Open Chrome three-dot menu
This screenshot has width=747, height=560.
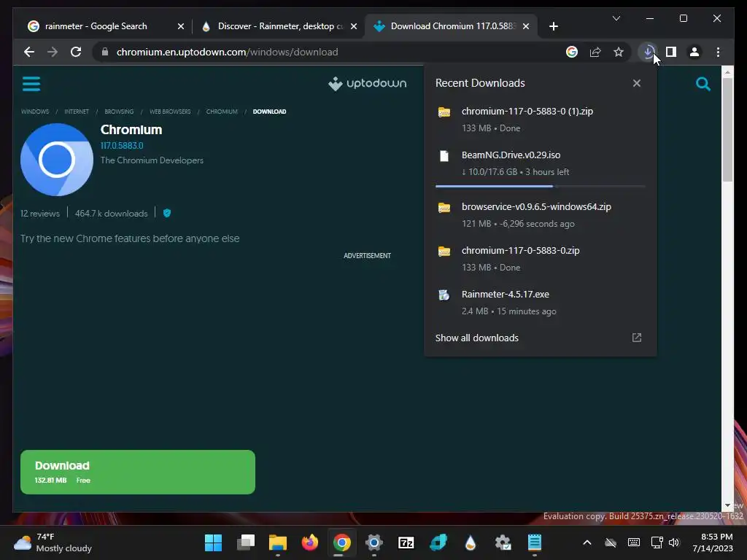point(718,52)
